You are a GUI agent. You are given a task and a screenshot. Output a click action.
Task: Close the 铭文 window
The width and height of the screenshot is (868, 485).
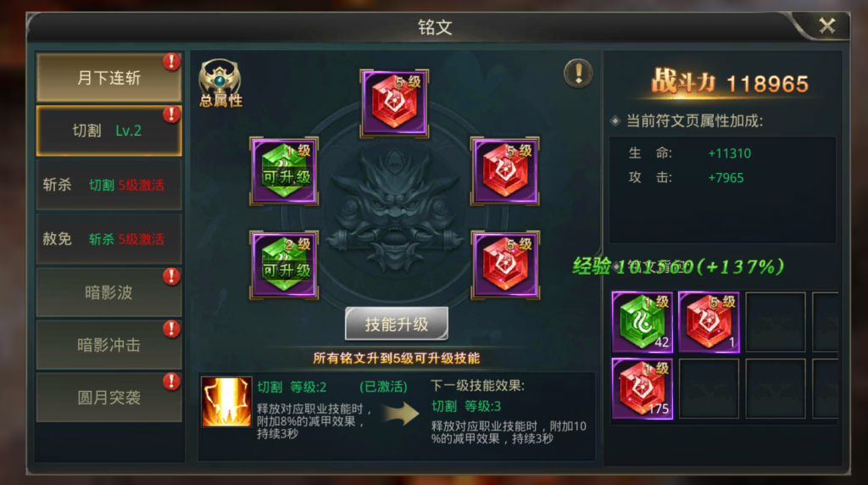(x=827, y=25)
